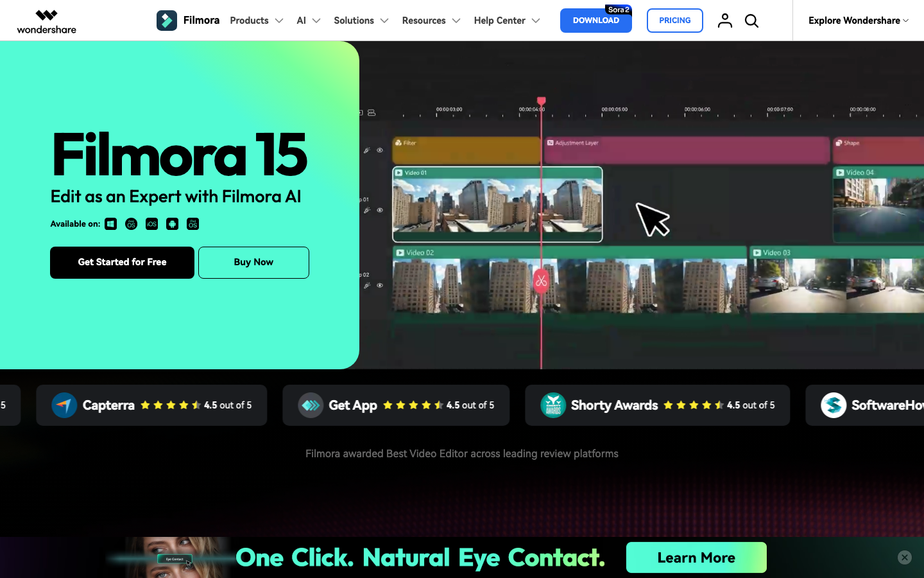Open the search magnifier icon

(751, 21)
